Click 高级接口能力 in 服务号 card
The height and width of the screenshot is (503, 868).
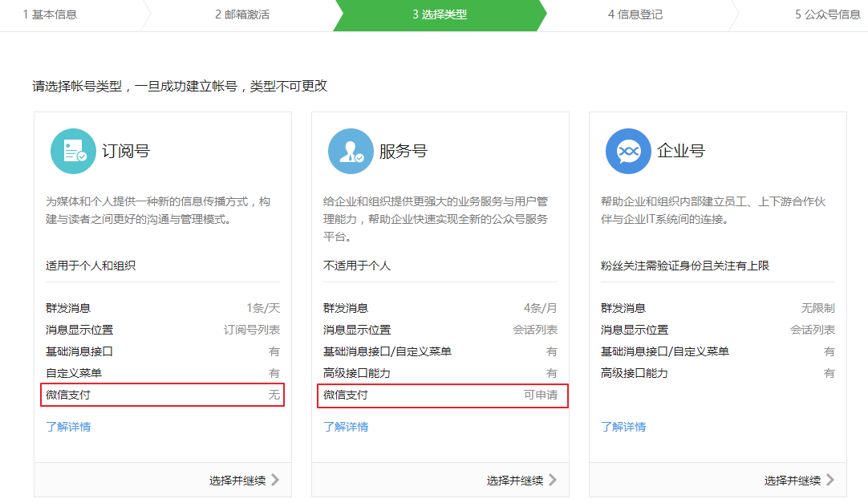tap(357, 373)
